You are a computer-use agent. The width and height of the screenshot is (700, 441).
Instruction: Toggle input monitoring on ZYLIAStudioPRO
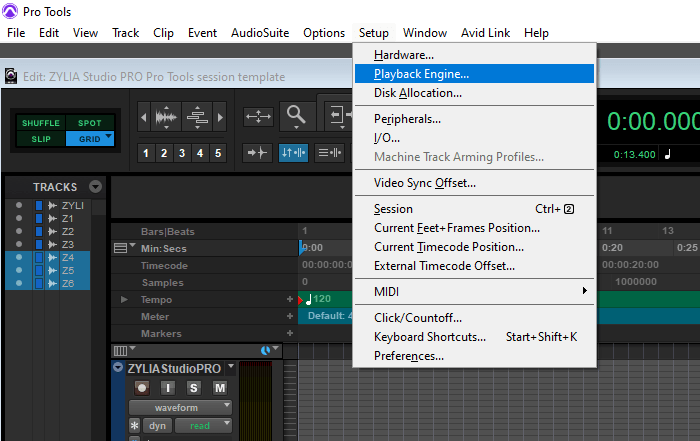pyautogui.click(x=168, y=388)
